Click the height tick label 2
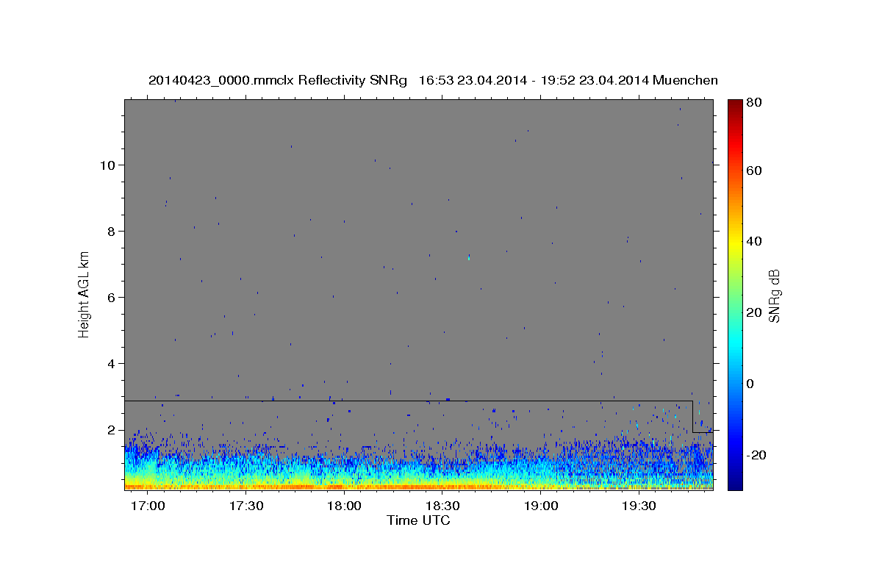Image resolution: width=882 pixels, height=588 pixels. [111, 430]
